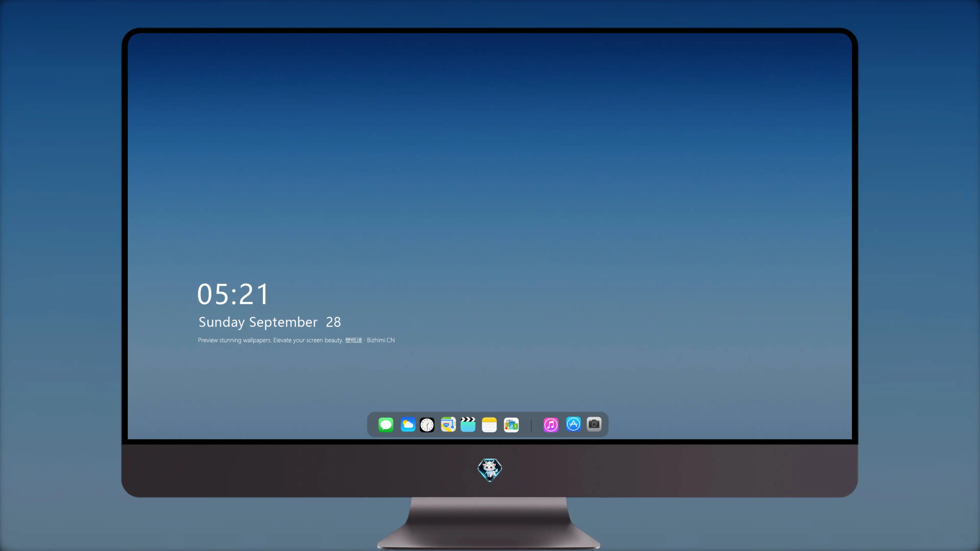980x551 pixels.
Task: Open the Messages app in the dock
Action: tap(386, 424)
